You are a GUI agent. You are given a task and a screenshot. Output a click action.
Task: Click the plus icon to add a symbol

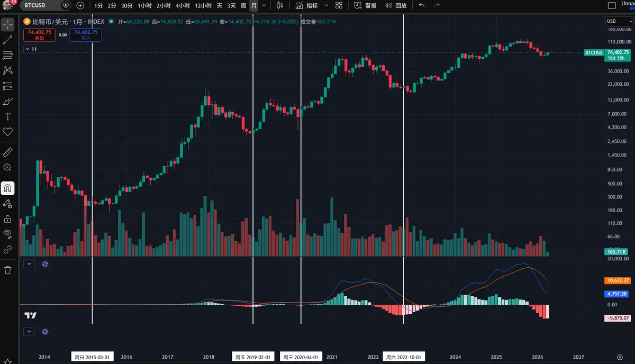pyautogui.click(x=80, y=5)
